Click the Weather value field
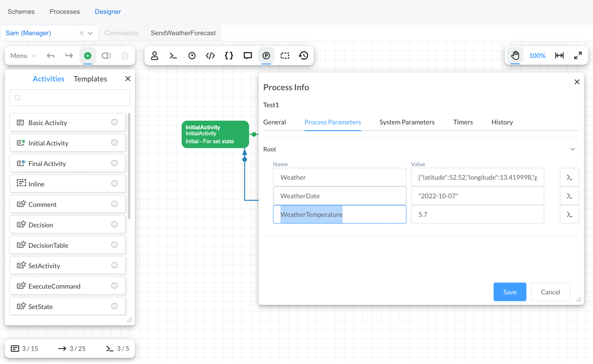Image resolution: width=593 pixels, height=364 pixels. (478, 177)
